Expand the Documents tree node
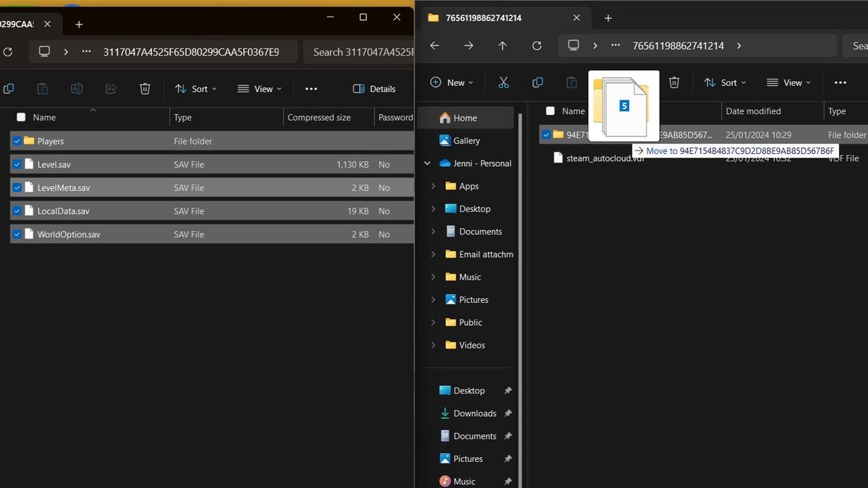This screenshot has width=868, height=488. (433, 231)
